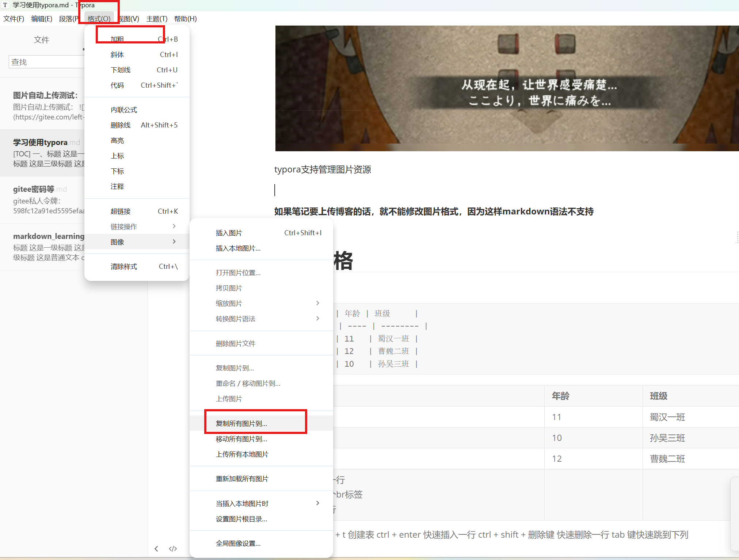Select 高亮 highlight option
Screen dimensions: 739x560
(117, 141)
